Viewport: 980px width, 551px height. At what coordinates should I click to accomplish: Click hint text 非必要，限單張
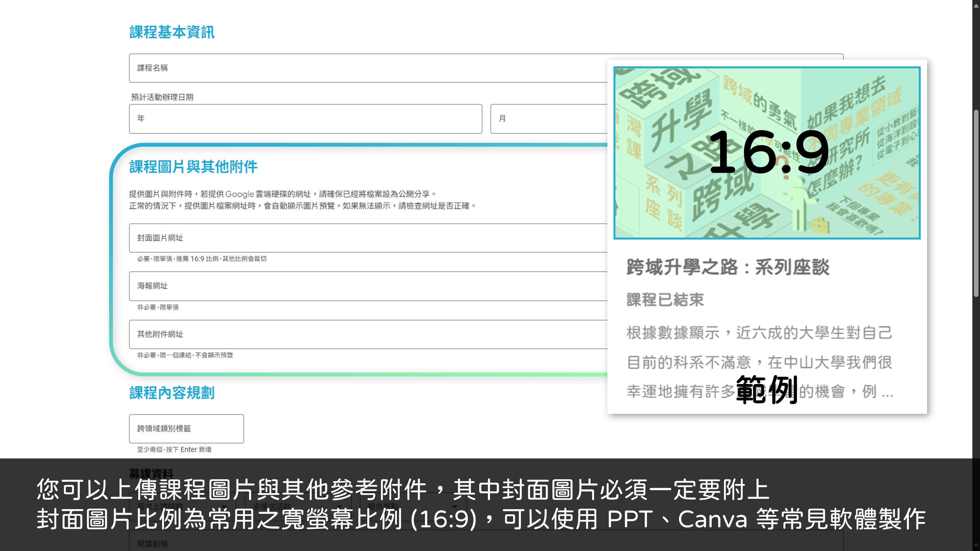(x=158, y=307)
